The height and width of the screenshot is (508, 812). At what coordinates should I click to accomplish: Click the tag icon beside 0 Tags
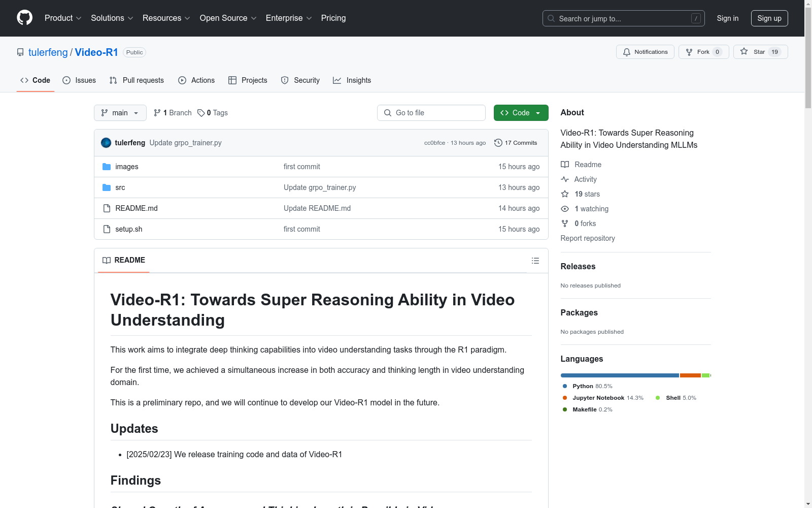pos(201,113)
